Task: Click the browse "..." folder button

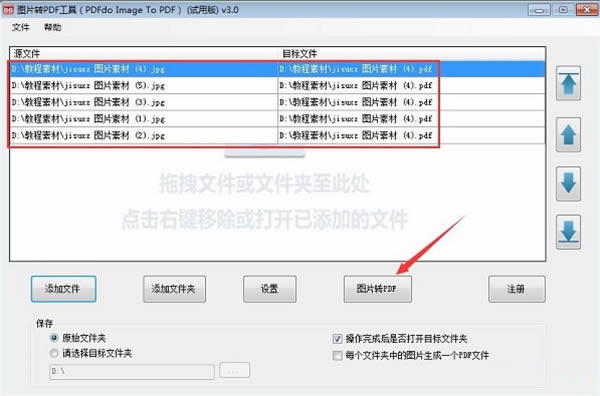Action: tap(235, 370)
